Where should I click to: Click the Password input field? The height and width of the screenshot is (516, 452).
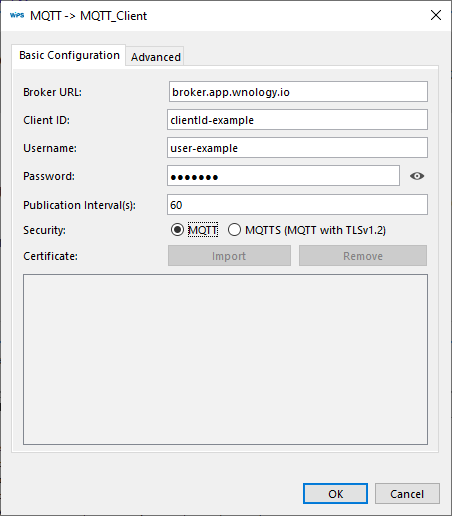click(x=283, y=176)
